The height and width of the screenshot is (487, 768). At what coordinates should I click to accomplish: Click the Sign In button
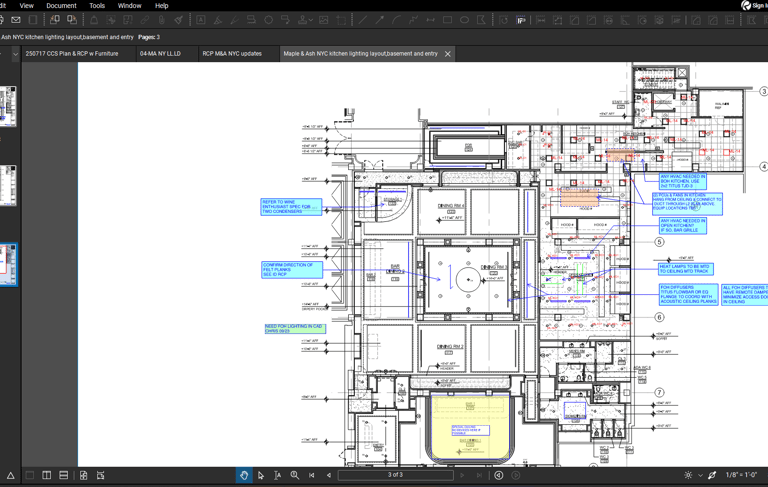click(x=754, y=5)
